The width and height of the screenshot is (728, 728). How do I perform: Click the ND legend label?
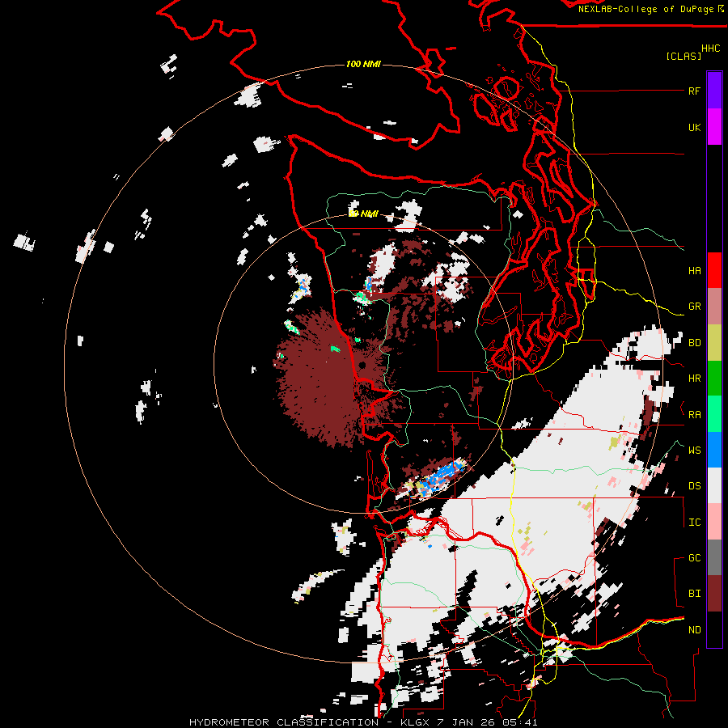[x=694, y=630]
